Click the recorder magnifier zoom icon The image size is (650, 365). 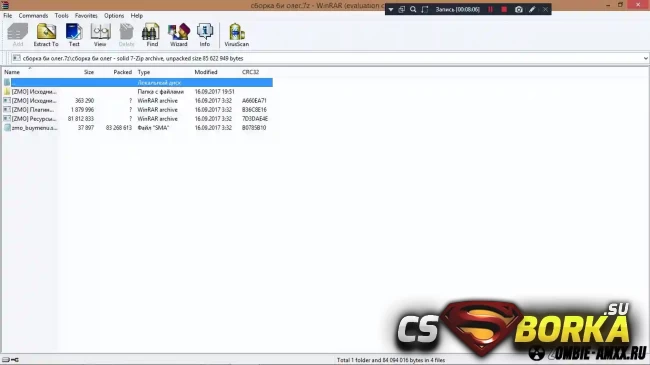click(x=413, y=9)
